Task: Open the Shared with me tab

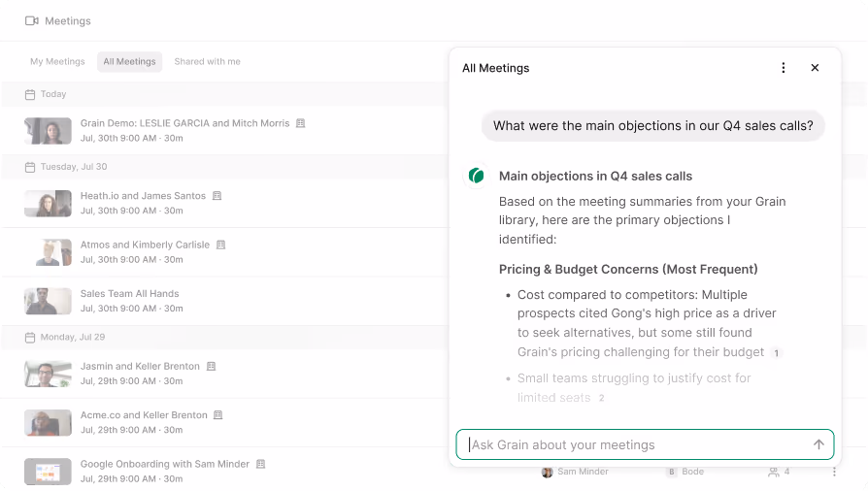Action: [x=207, y=61]
